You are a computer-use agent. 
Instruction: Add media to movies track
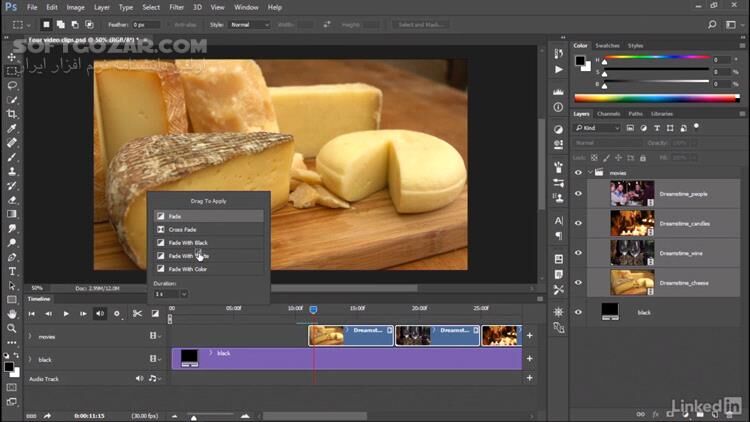pyautogui.click(x=529, y=335)
